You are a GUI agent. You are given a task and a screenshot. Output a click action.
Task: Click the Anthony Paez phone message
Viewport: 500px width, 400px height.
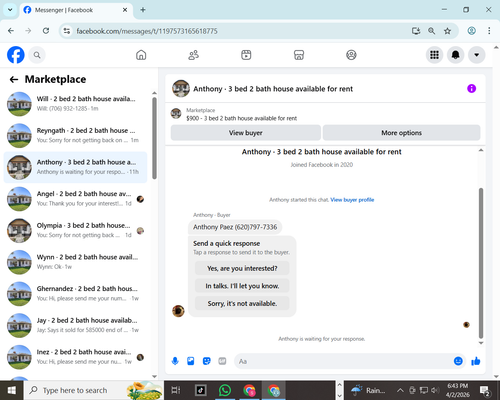tap(235, 227)
